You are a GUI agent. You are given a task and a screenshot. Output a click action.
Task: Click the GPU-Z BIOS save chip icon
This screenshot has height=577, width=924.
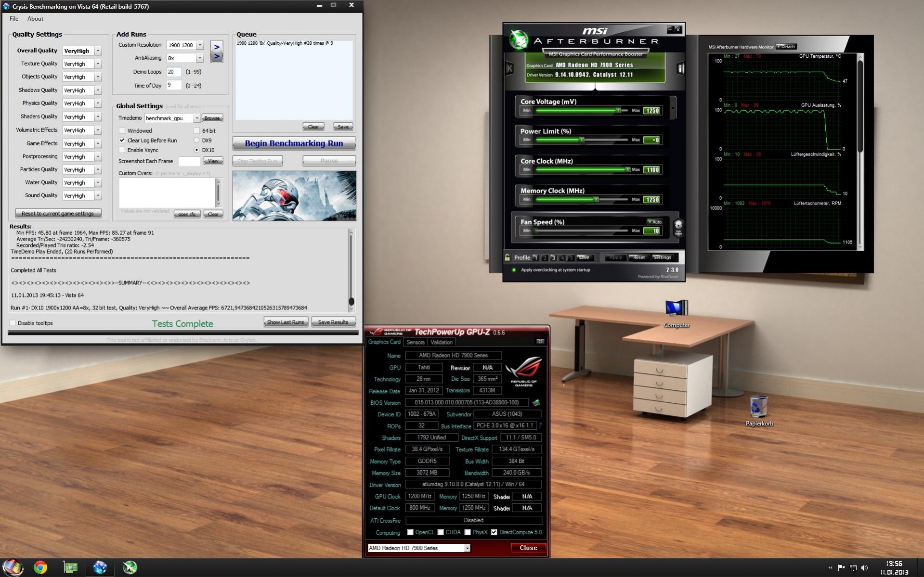click(x=536, y=402)
